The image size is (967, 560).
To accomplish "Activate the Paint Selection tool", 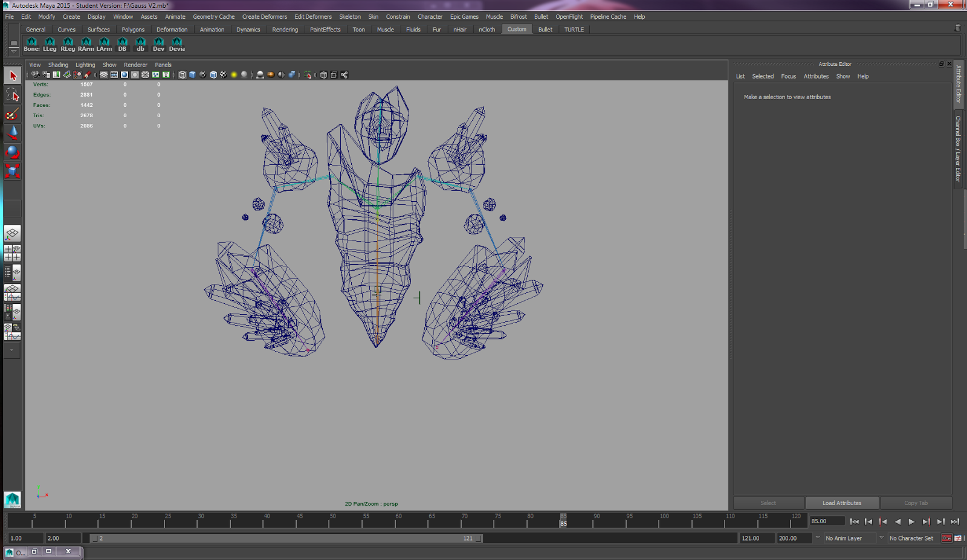I will [12, 114].
